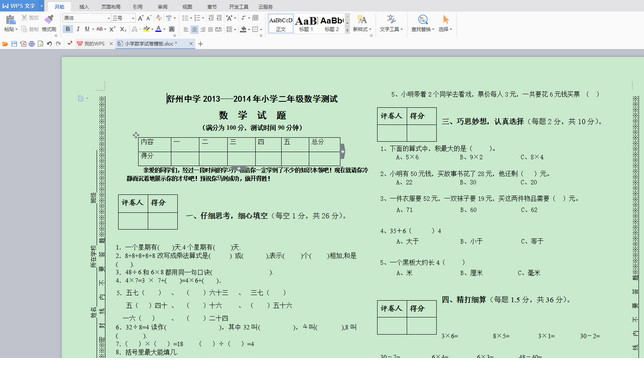Viewport: 644px width, 372px height.
Task: Switch to the 开始 ribbon tab
Action: [x=60, y=7]
